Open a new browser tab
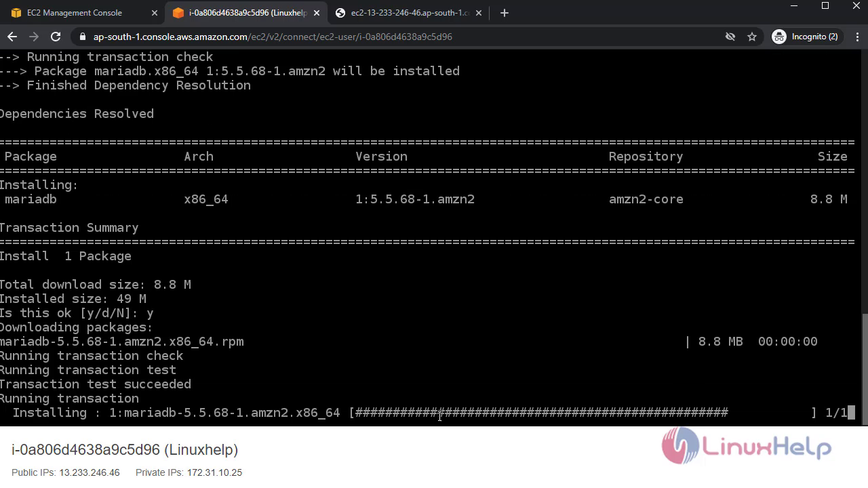This screenshot has height=488, width=868. click(x=504, y=13)
